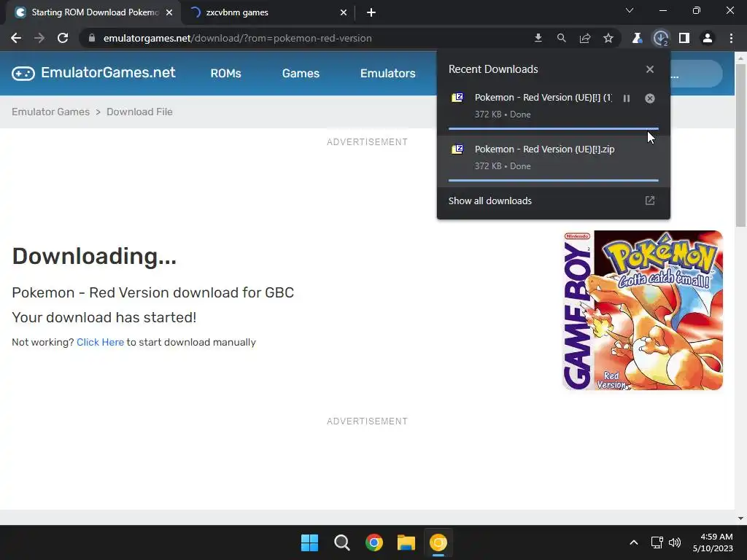Click the Chrome Canary taskbar icon

438,542
